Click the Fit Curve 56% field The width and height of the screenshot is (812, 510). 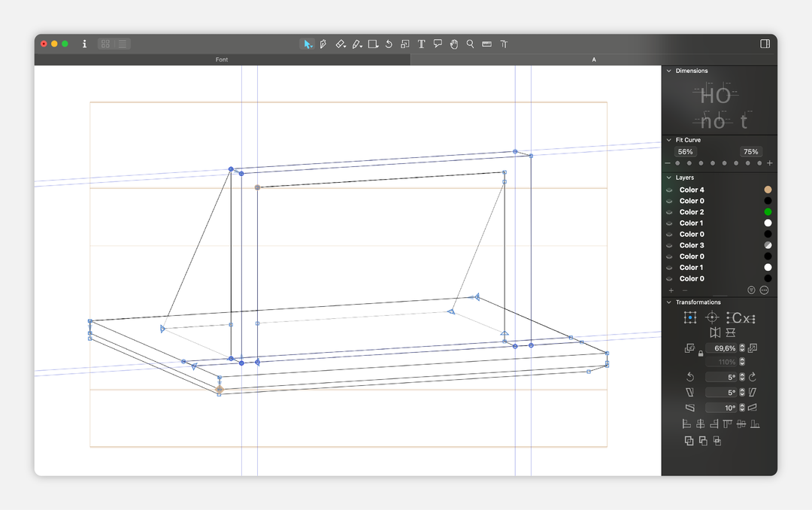[x=685, y=152]
